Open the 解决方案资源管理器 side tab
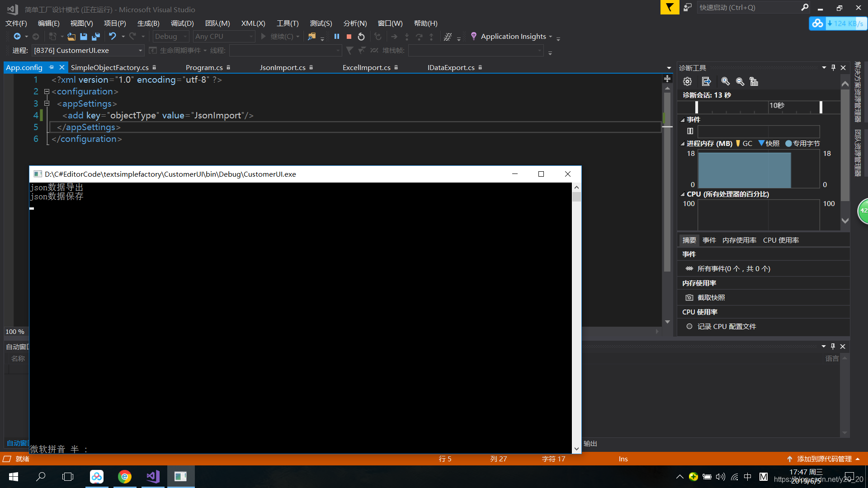The image size is (868, 488). pos(858,92)
